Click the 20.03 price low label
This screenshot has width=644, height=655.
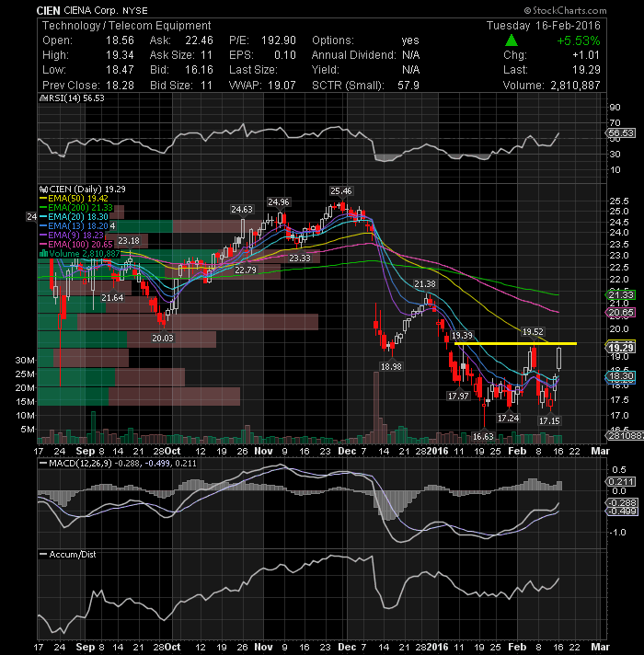tap(163, 339)
